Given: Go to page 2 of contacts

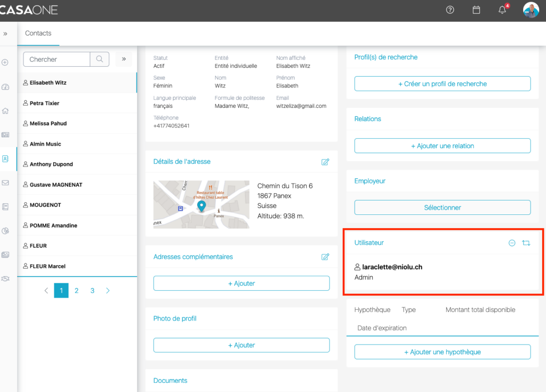Looking at the screenshot, I should 77,291.
